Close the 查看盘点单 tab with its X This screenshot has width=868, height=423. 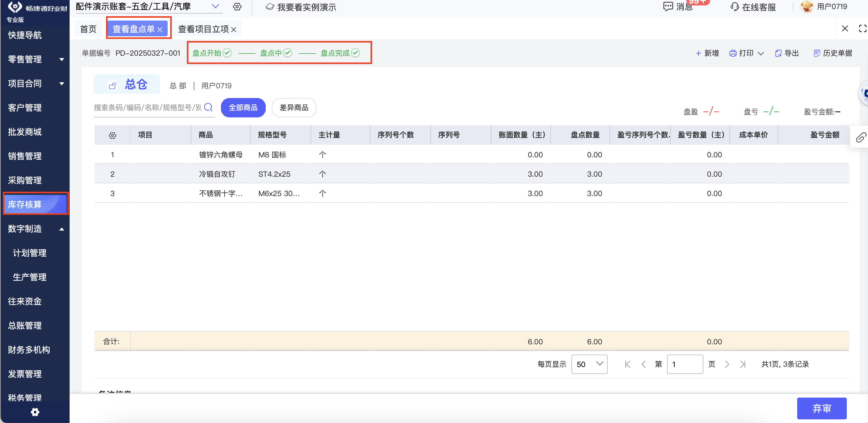pyautogui.click(x=160, y=30)
